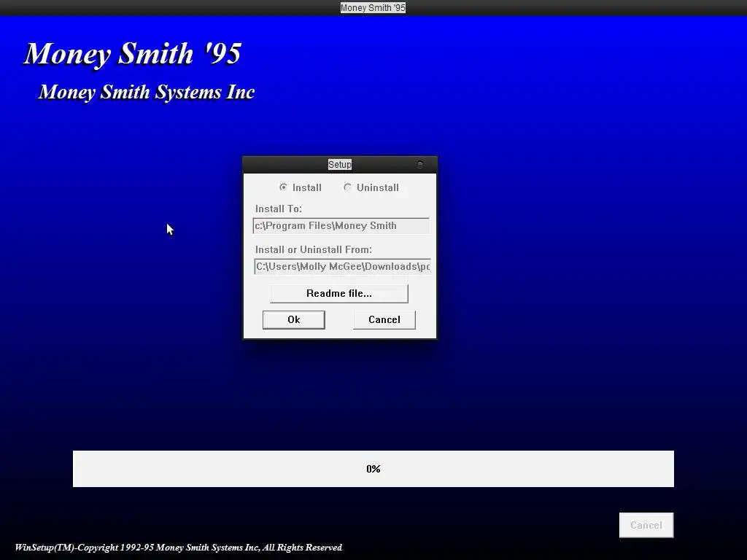Click the WinSetup copyright notice text
This screenshot has width=747, height=560.
click(178, 547)
